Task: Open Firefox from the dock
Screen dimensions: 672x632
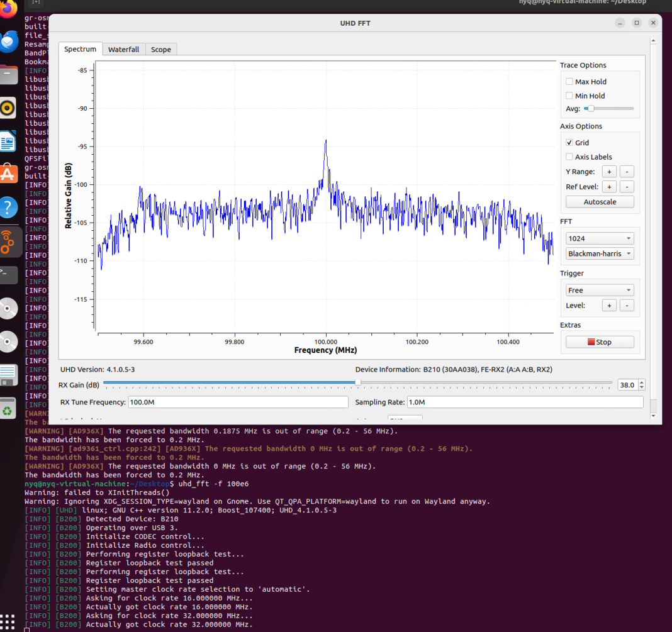Action: click(8, 9)
